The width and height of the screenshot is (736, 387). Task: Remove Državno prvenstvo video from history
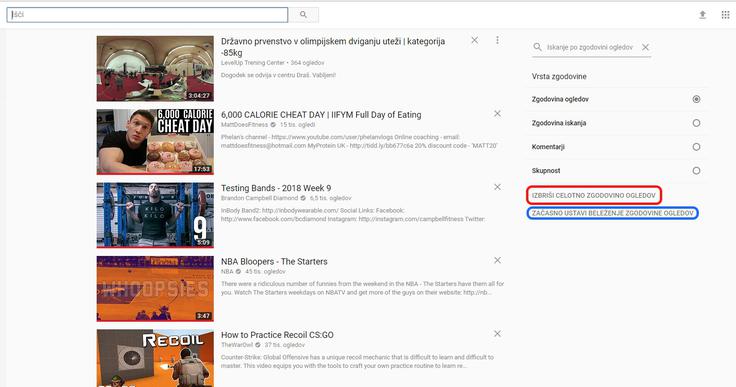(x=475, y=40)
